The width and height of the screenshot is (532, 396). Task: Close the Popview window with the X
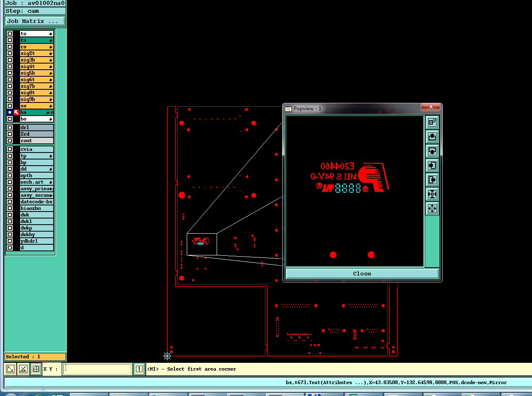coord(431,107)
